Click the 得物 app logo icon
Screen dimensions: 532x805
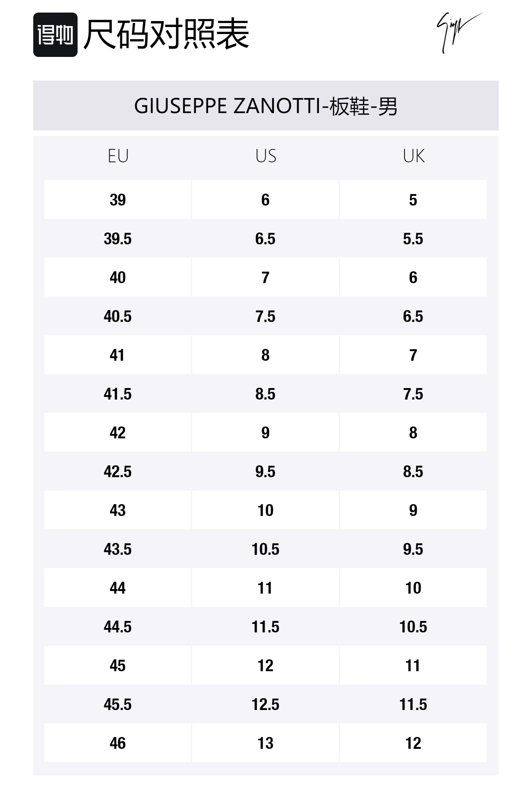click(55, 35)
